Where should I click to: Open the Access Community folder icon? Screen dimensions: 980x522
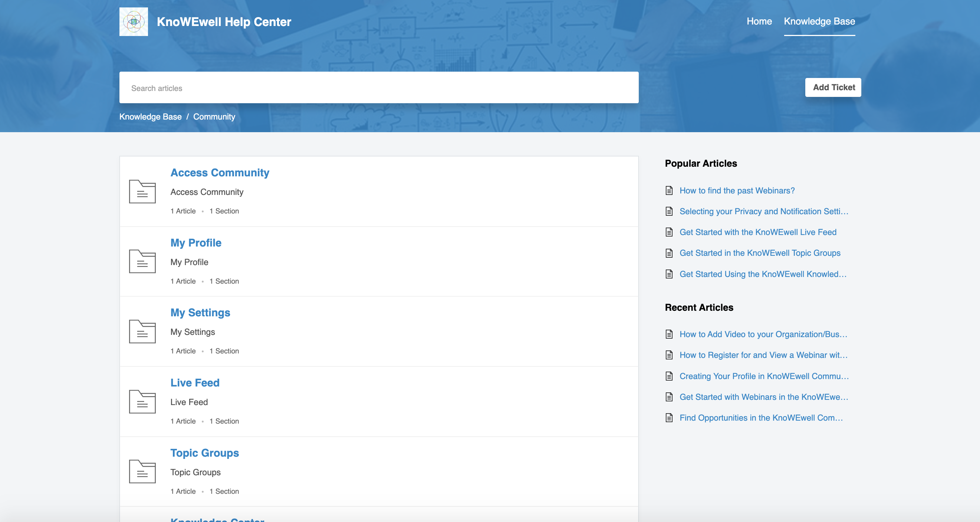click(142, 192)
